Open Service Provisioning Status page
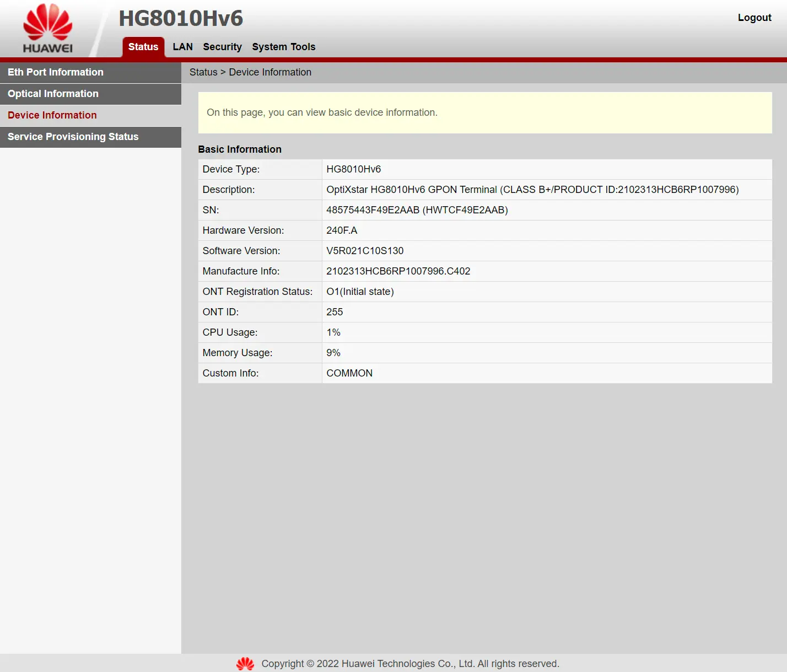787x672 pixels. coord(90,137)
